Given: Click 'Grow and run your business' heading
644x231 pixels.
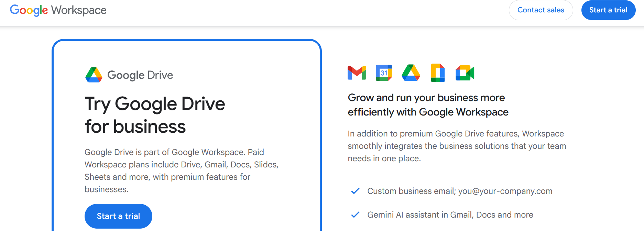Looking at the screenshot, I should point(428,105).
